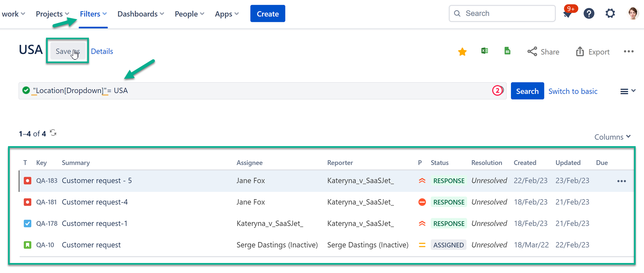Screen dimensions: 644x273
Task: Open the settings gear icon
Action: point(610,14)
